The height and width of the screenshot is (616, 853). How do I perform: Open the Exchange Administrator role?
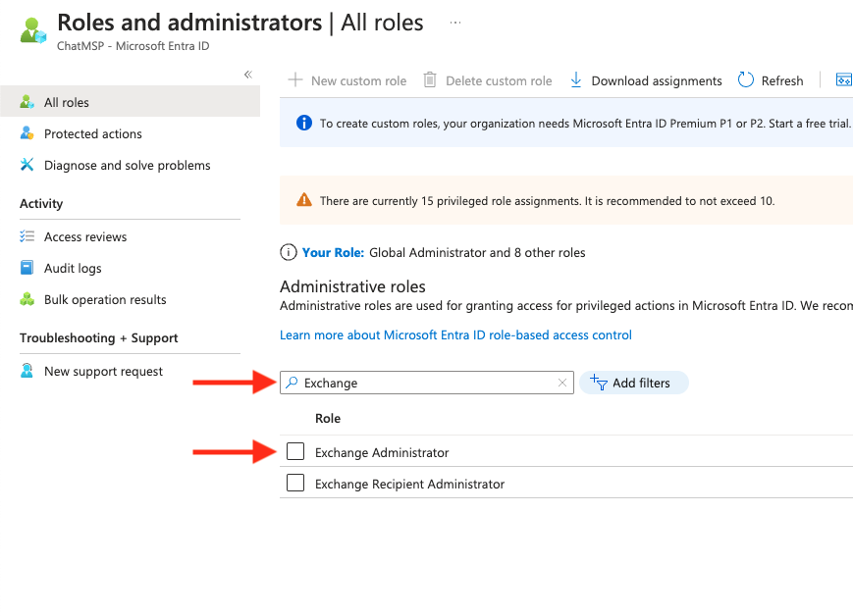[x=382, y=453]
